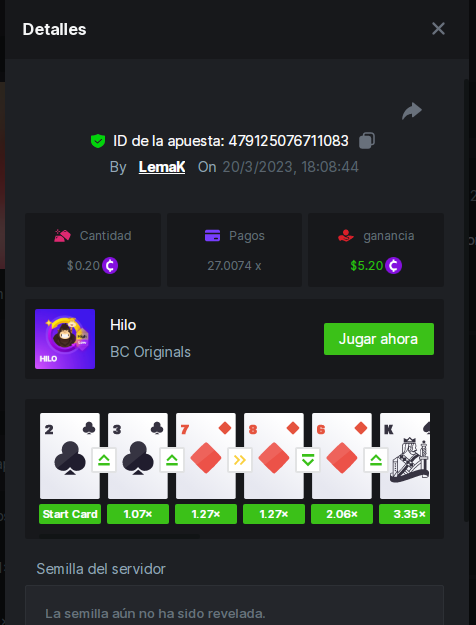This screenshot has width=476, height=625.
Task: Close the Detalles dialog
Action: coord(438,29)
